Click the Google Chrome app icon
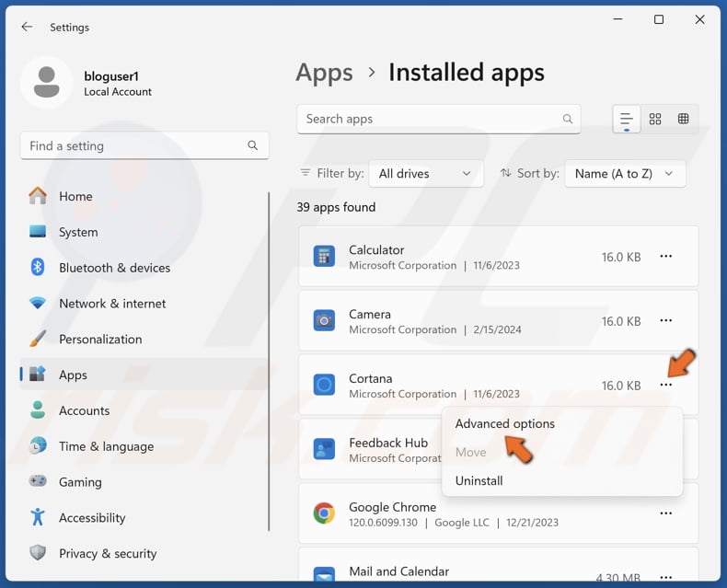The image size is (727, 588). tap(324, 513)
